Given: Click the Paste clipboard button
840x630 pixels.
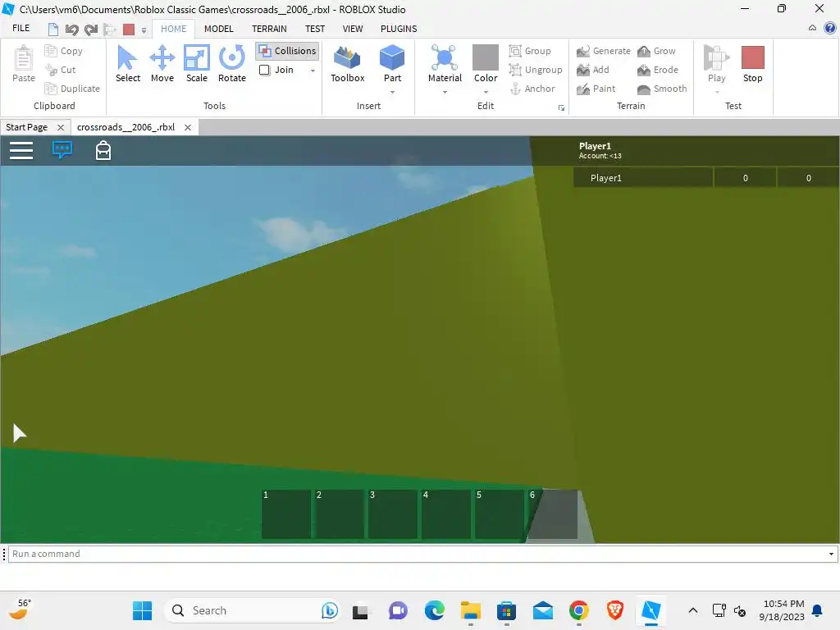Looking at the screenshot, I should point(24,64).
